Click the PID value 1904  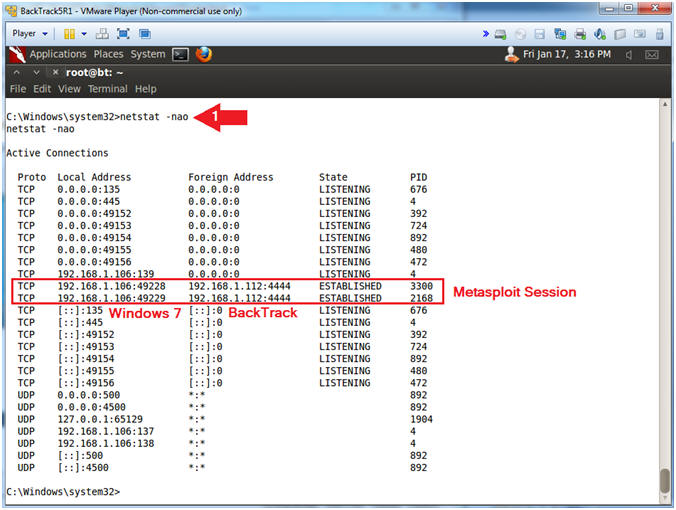421,419
